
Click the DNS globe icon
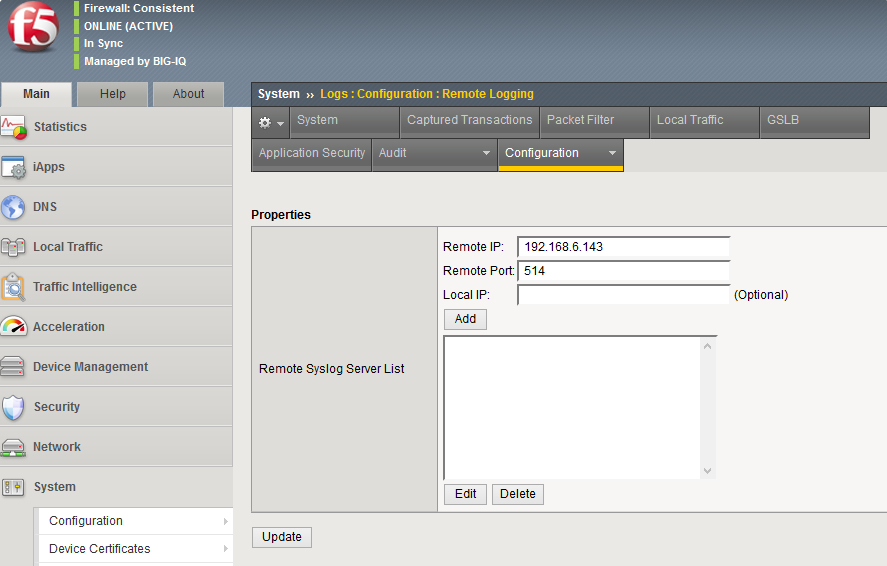pos(14,207)
